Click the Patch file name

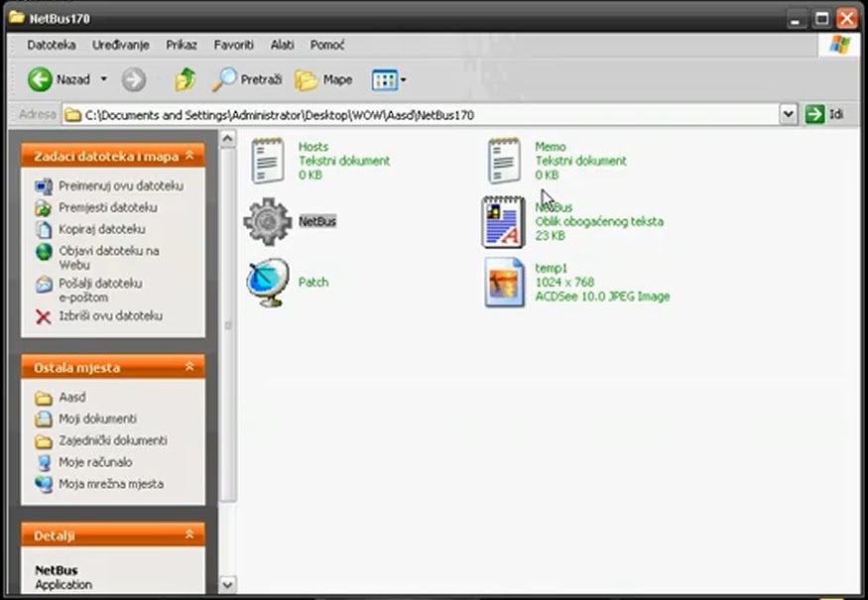313,283
